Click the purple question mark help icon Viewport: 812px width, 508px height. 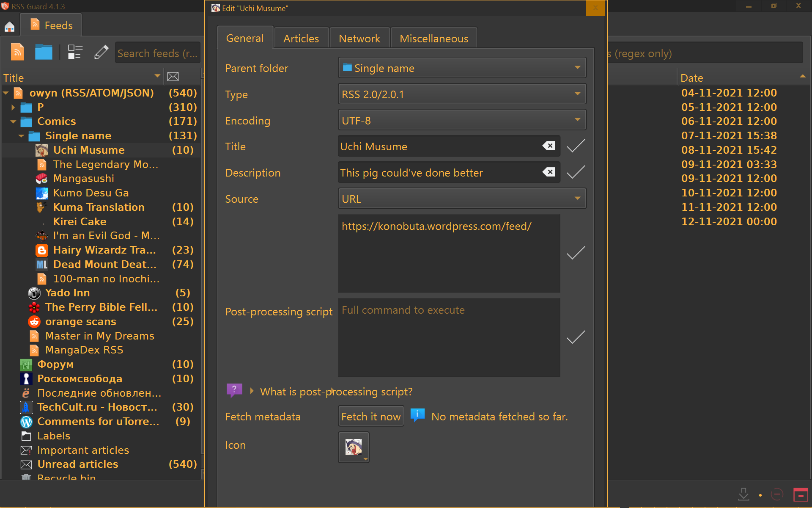point(234,390)
